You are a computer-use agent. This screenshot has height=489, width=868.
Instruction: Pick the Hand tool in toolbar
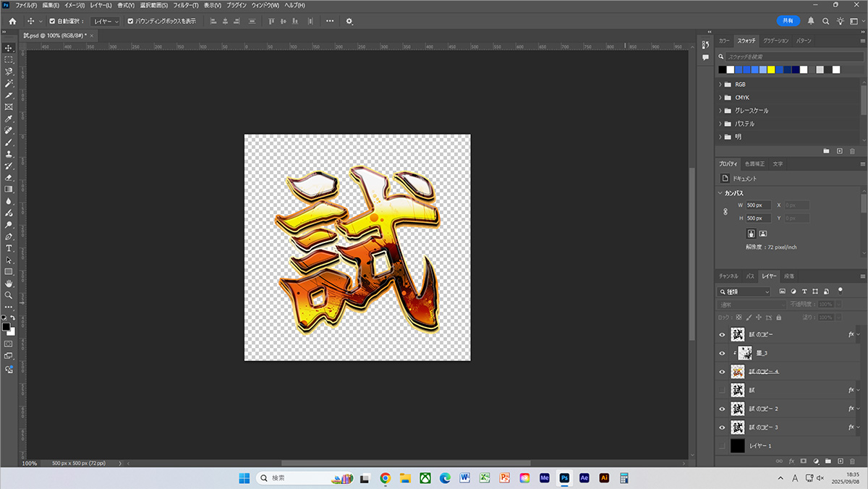[x=9, y=284]
